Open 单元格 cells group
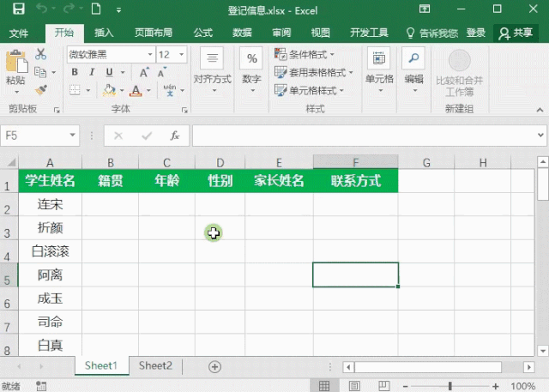549x392 pixels. [379, 72]
